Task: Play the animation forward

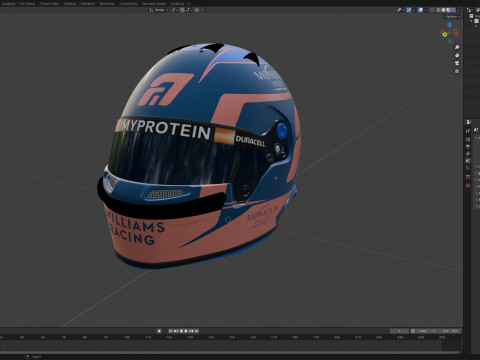Action: click(186, 331)
